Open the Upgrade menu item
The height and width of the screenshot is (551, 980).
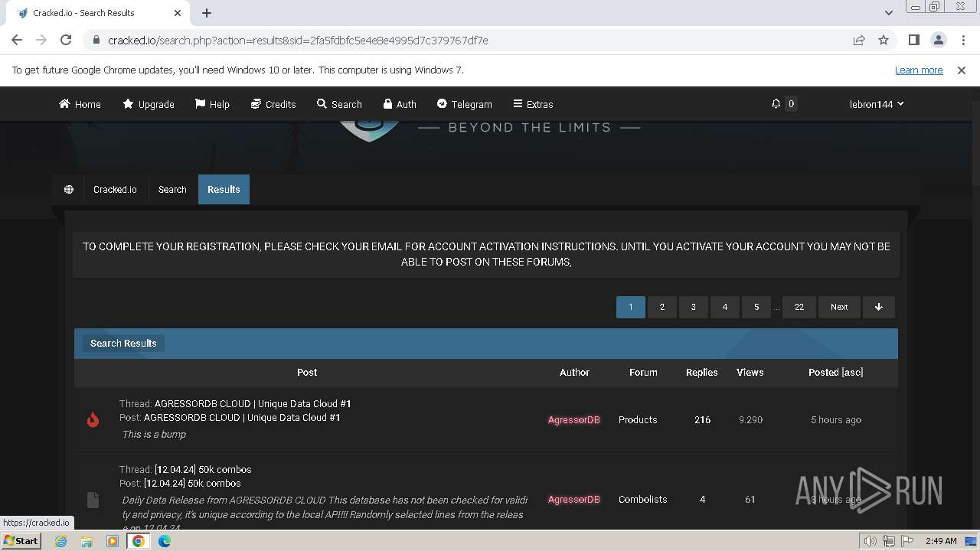(149, 104)
